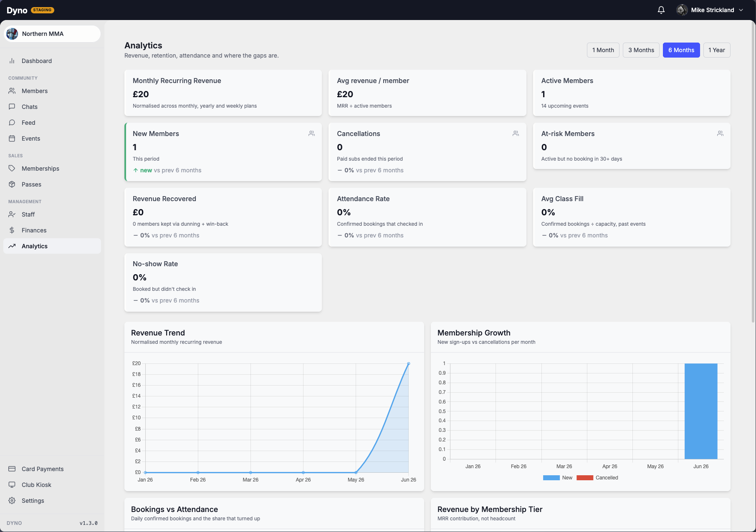Click the Memberships tag icon

[12, 169]
